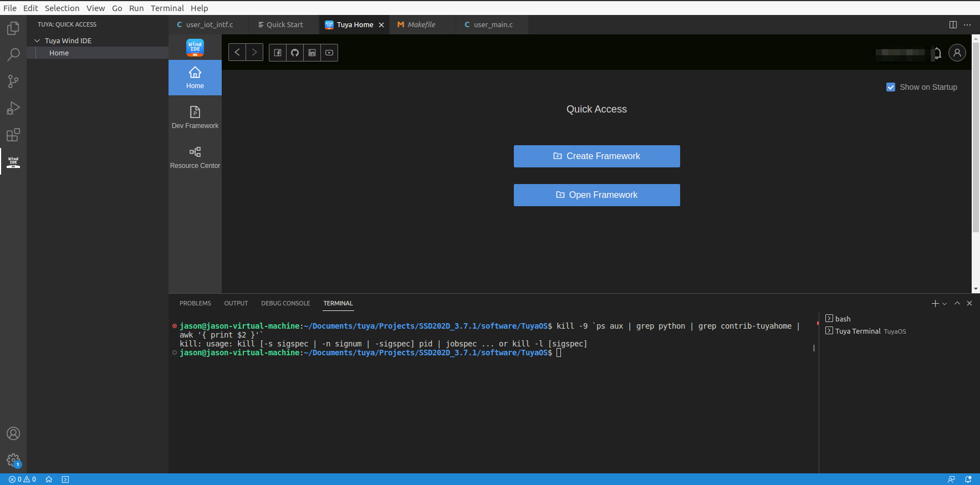Navigate back with the left arrow
The height and width of the screenshot is (485, 980).
point(237,52)
